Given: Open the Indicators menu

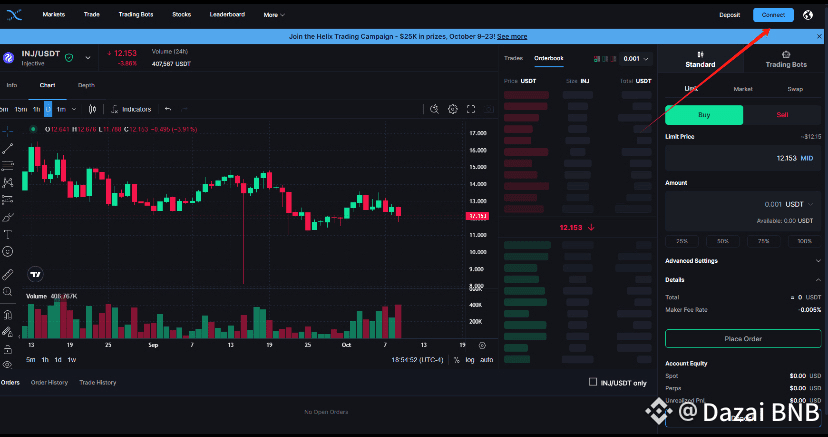Looking at the screenshot, I should click(x=131, y=109).
